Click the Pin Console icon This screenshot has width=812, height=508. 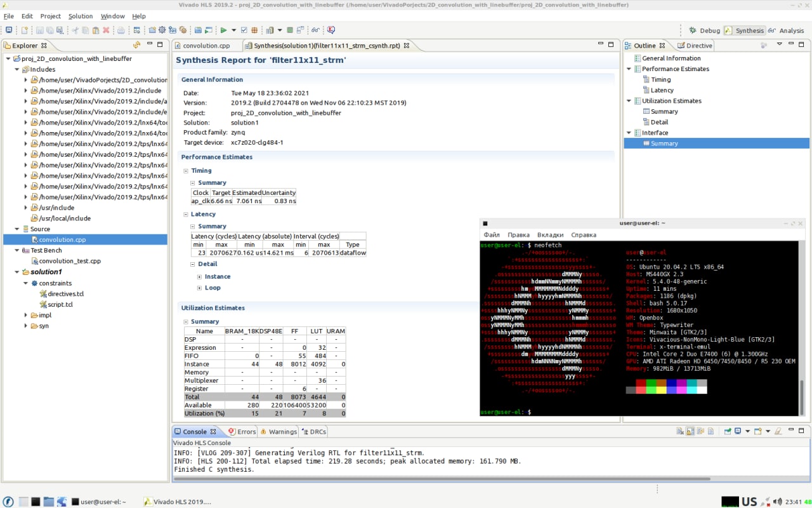pyautogui.click(x=728, y=431)
